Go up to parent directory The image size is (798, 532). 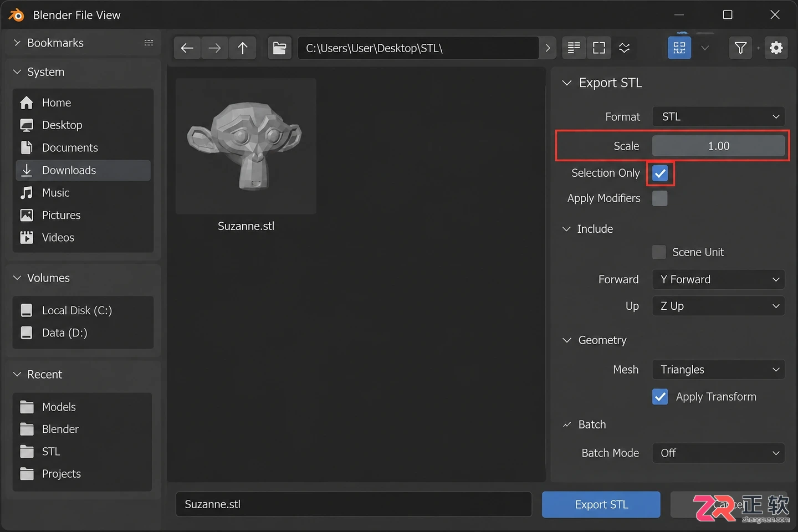[242, 48]
